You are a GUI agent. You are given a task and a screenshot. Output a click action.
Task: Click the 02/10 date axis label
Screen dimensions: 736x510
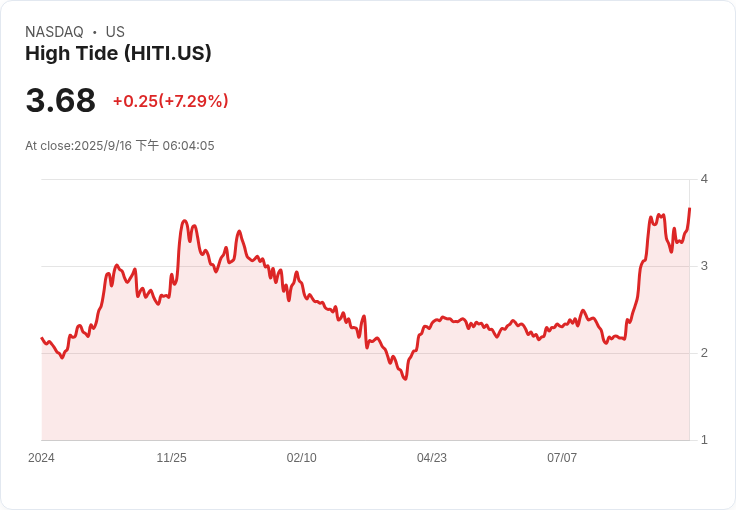pyautogui.click(x=301, y=458)
